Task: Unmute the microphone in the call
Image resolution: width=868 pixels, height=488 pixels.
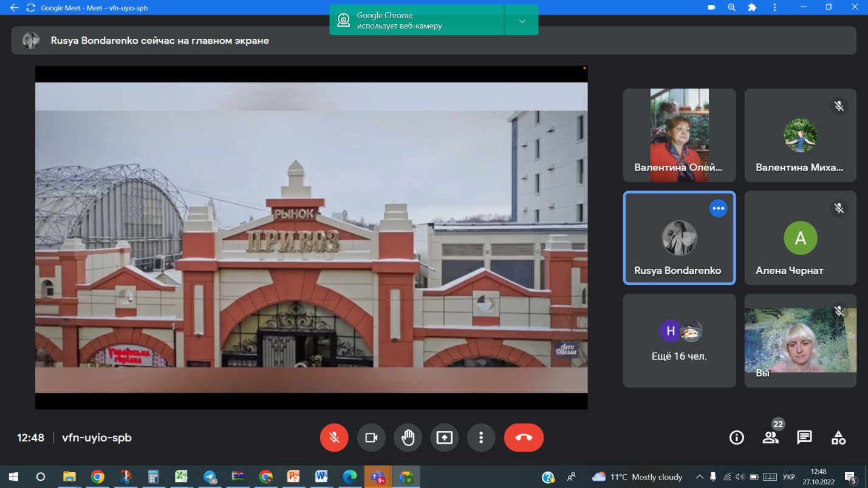Action: (x=334, y=438)
